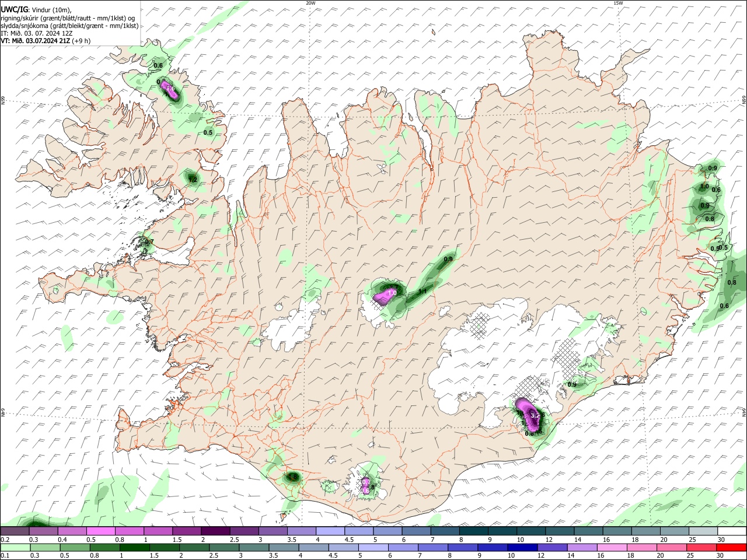Click the '20W' longitude label

310,3
